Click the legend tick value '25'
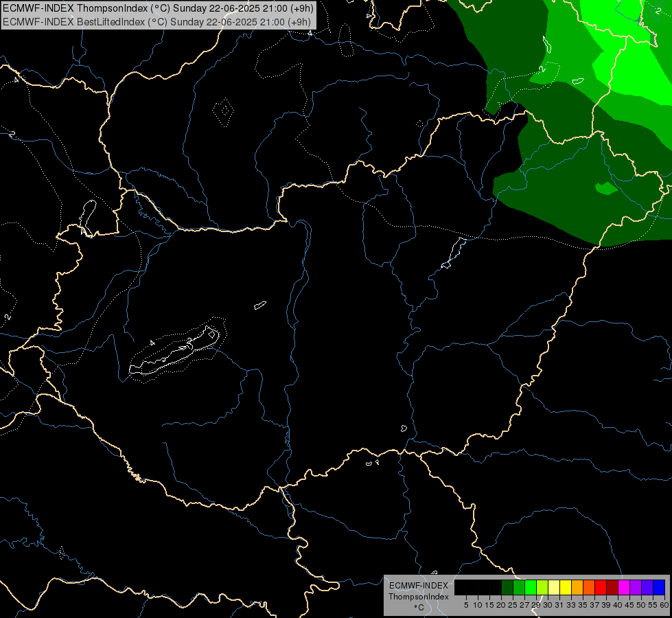The image size is (672, 618). (x=513, y=605)
